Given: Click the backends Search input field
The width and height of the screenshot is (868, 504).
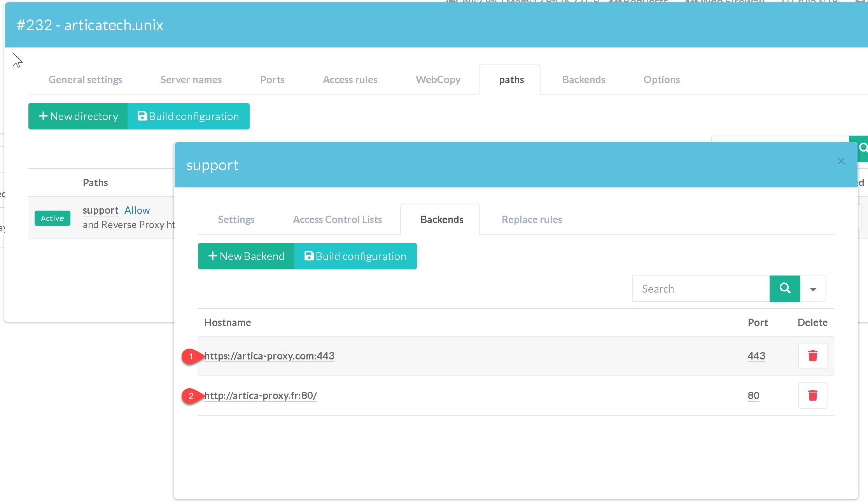Looking at the screenshot, I should [701, 289].
